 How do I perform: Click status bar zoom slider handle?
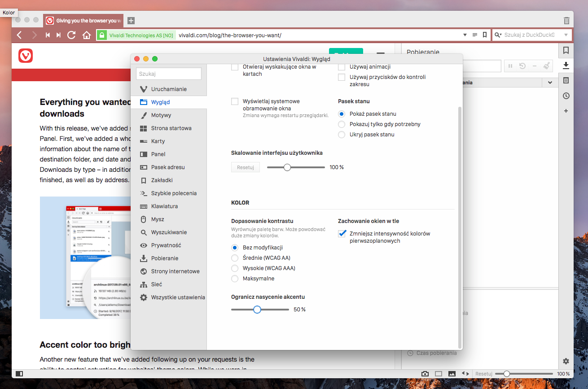pyautogui.click(x=507, y=374)
